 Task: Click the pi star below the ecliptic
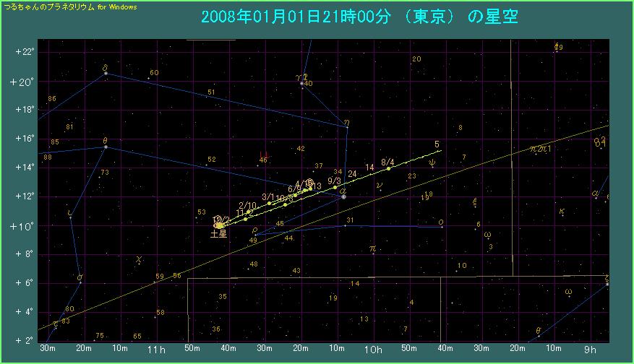[x=372, y=249]
